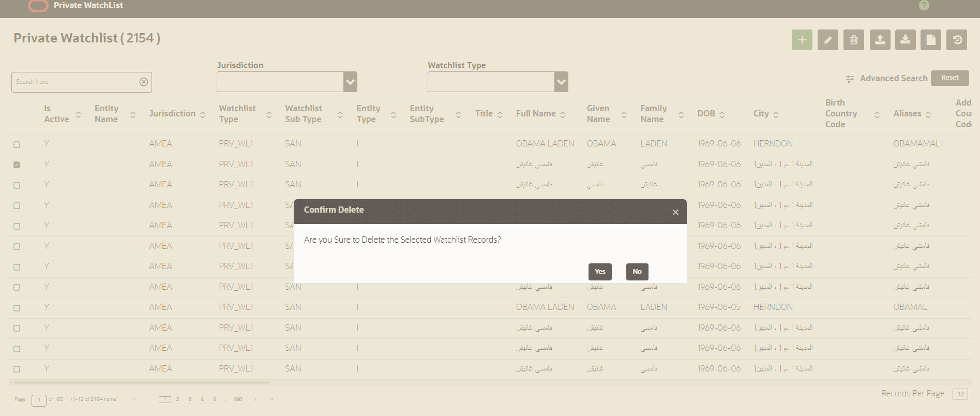Check the seventh row checkbox
This screenshot has width=980, height=416.
coord(17,267)
